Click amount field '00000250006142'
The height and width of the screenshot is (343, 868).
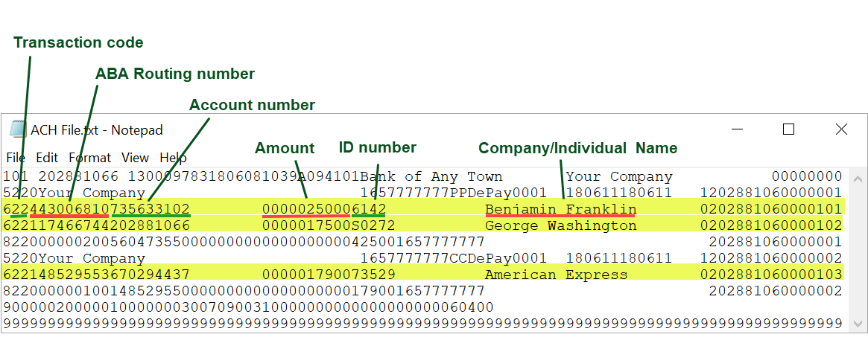point(324,210)
